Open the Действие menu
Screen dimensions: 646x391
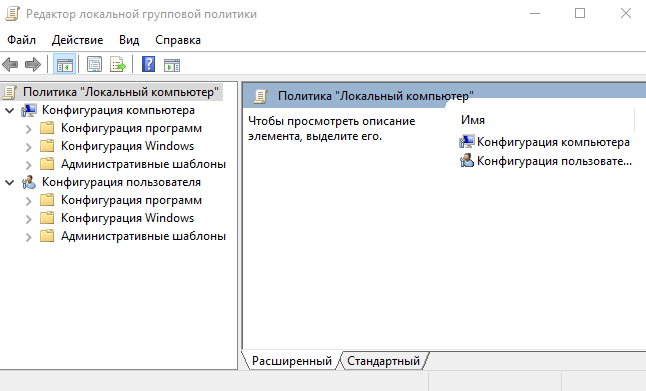click(77, 40)
